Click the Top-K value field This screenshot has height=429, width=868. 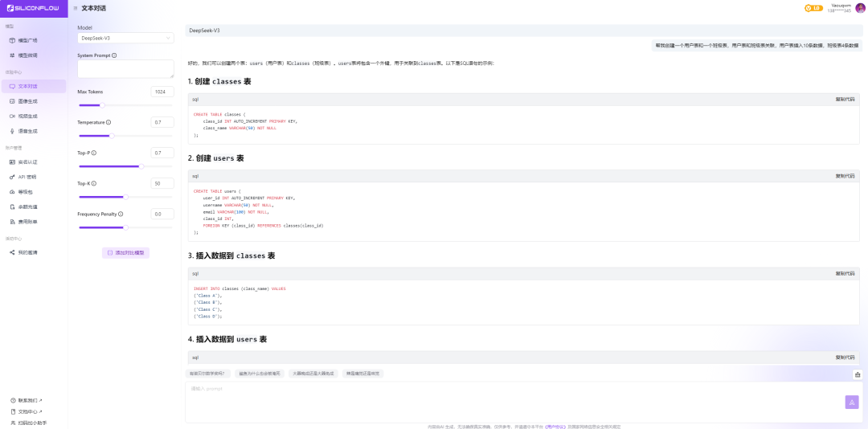162,183
